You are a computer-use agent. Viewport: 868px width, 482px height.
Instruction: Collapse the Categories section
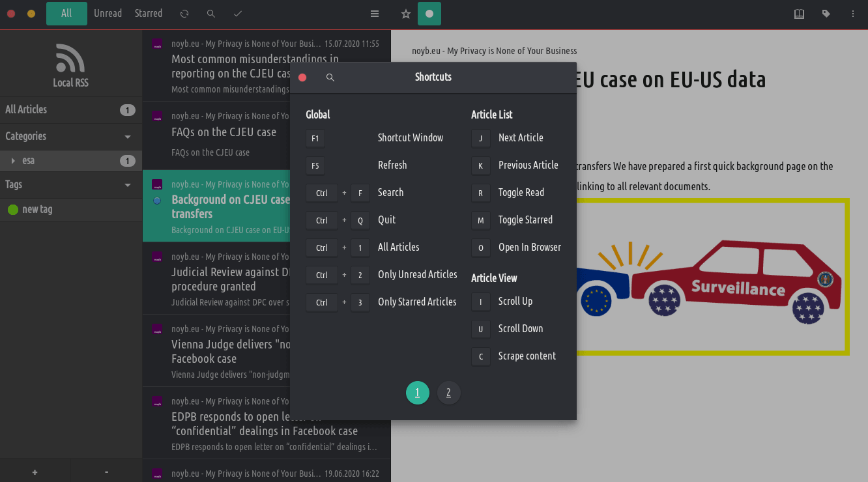(x=128, y=137)
